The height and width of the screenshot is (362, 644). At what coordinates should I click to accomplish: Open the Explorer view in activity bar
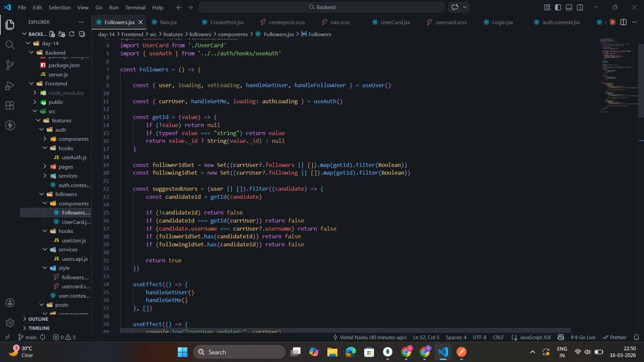click(10, 25)
